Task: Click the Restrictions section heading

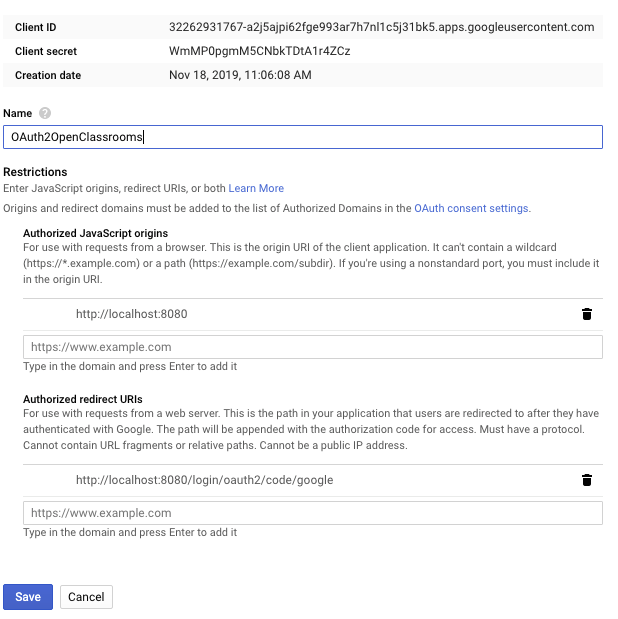Action: tap(35, 172)
